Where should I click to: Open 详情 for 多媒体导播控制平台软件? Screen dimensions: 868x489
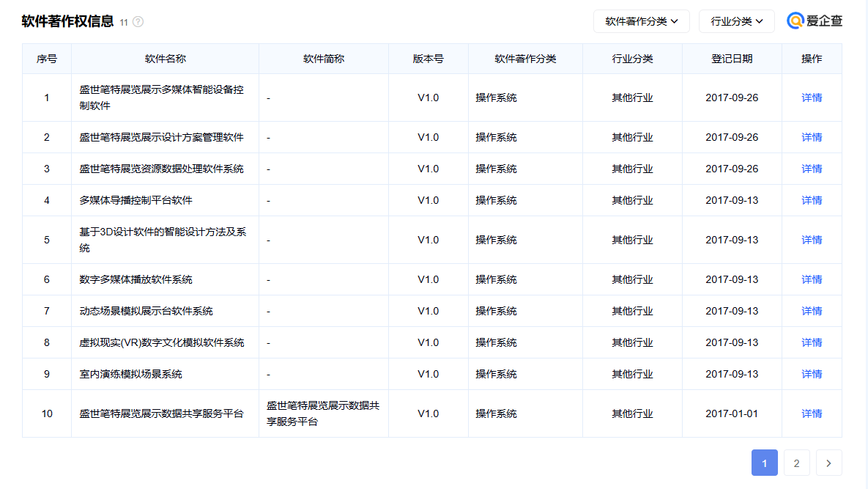pos(812,200)
